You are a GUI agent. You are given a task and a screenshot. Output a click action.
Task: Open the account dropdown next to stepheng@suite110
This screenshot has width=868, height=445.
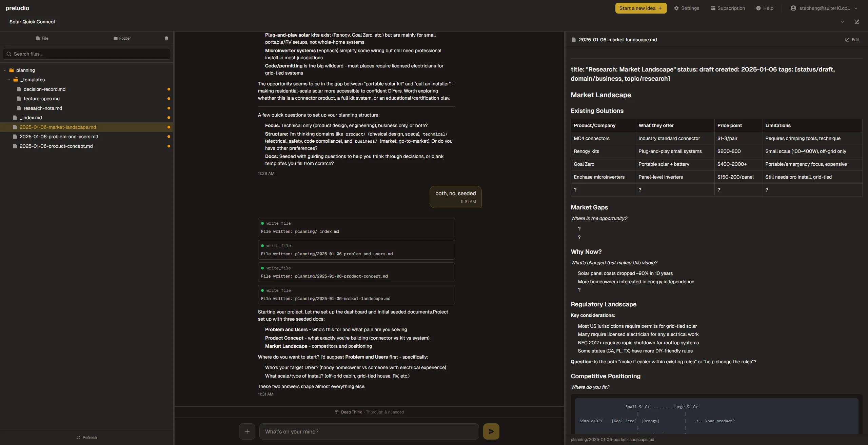point(856,8)
